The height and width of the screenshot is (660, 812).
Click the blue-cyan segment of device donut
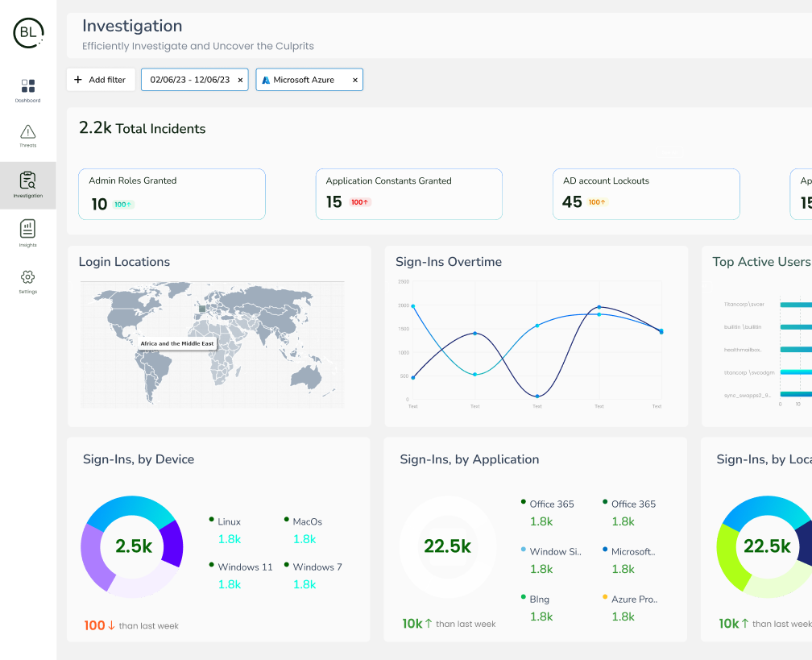(x=130, y=506)
